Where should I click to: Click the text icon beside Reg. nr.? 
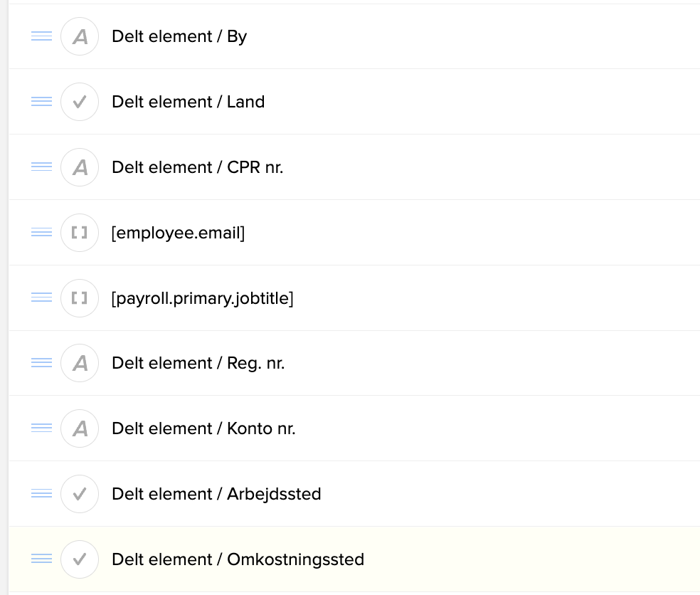[x=80, y=363]
